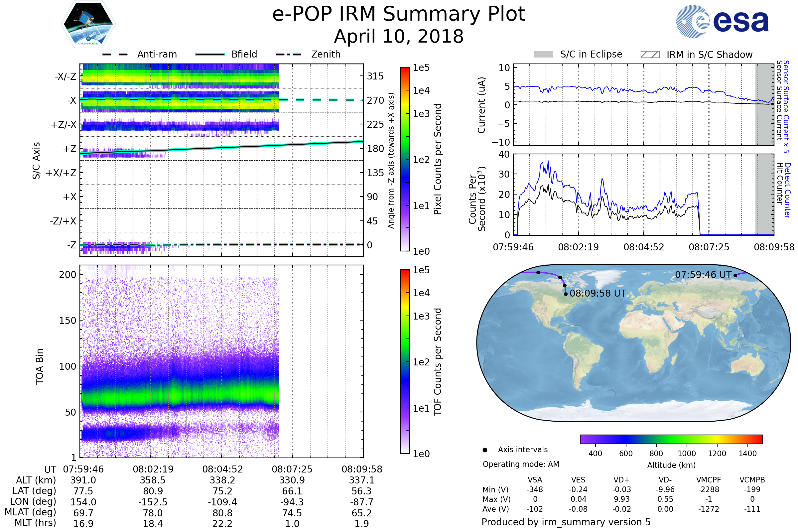The height and width of the screenshot is (532, 798).
Task: Click the black Axis intervals legend dot
Action: (x=485, y=450)
